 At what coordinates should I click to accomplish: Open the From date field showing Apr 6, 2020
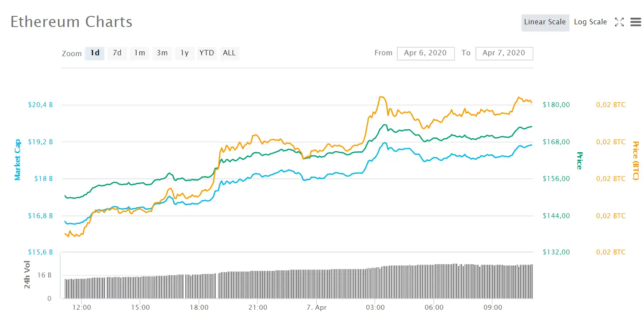click(x=425, y=53)
